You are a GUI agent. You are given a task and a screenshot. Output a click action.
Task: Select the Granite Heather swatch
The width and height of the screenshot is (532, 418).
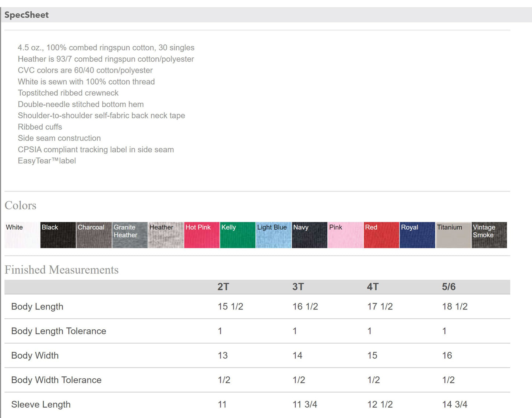130,235
